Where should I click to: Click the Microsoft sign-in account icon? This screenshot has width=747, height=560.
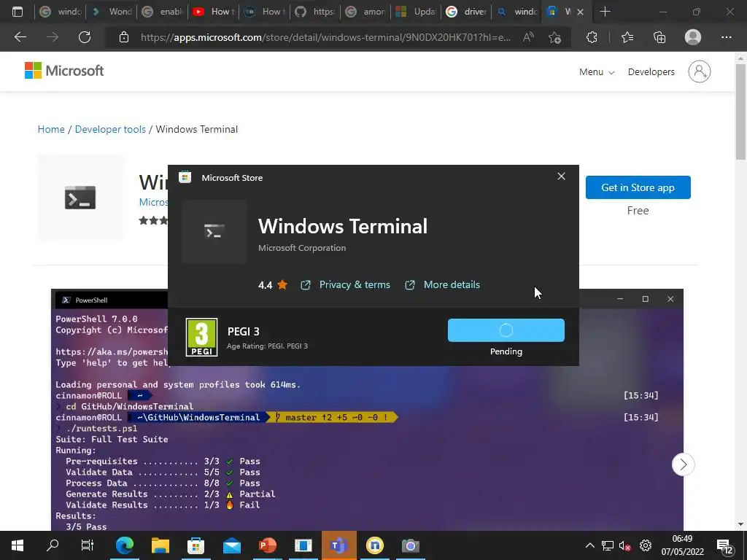pos(700,71)
